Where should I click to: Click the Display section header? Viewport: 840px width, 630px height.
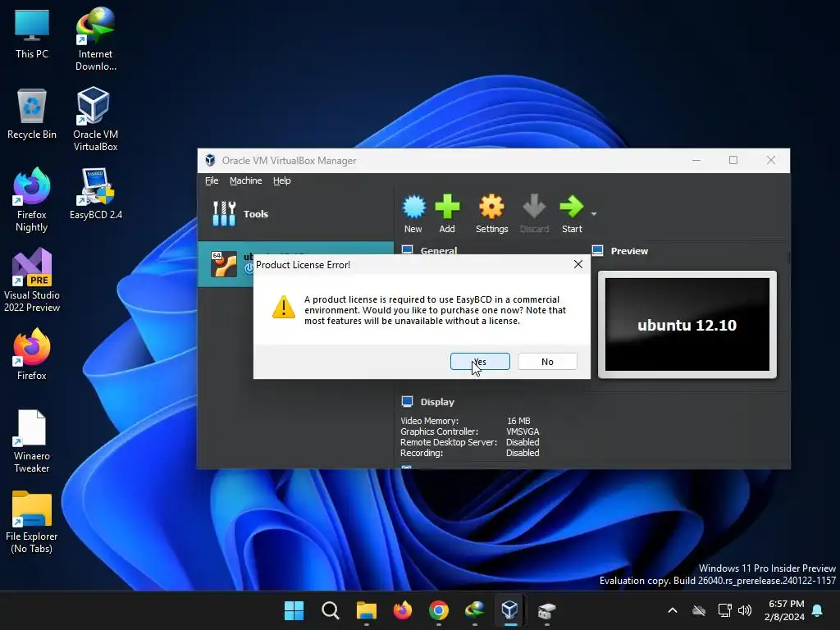pos(437,402)
